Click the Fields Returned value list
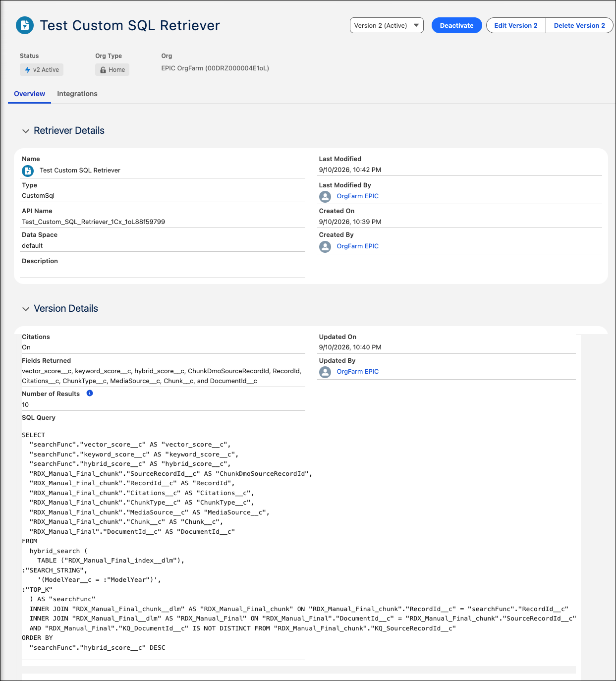The height and width of the screenshot is (681, 616). 162,376
